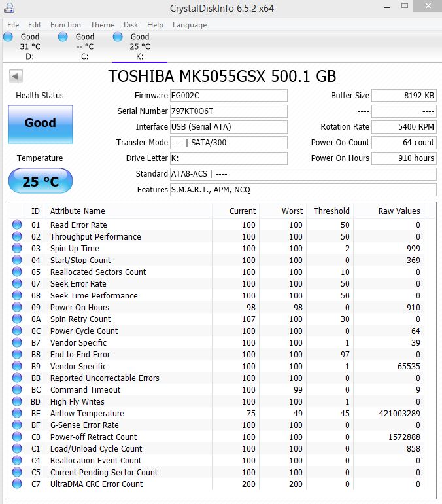Click the Drive Letter field
This screenshot has width=442, height=504.
pos(229,158)
